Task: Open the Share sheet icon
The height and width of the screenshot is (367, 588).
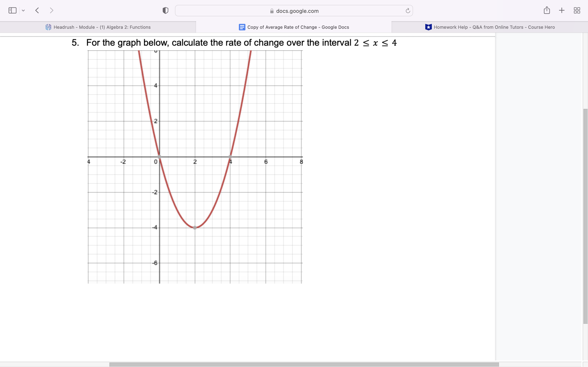Action: pyautogui.click(x=547, y=10)
